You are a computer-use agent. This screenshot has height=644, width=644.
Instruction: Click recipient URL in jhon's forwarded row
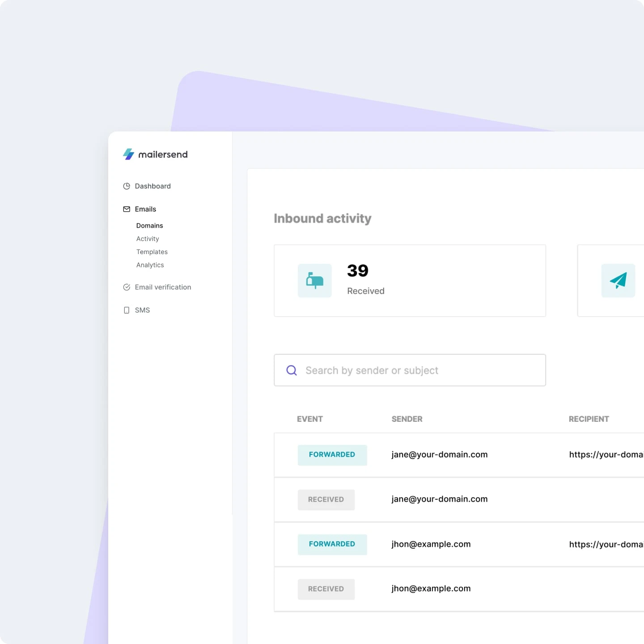[606, 544]
